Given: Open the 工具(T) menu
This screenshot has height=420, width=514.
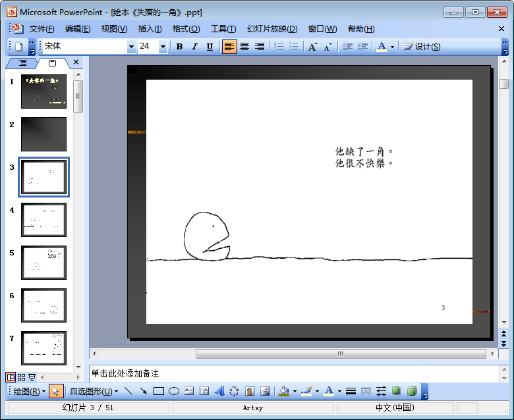Looking at the screenshot, I should pos(223,29).
